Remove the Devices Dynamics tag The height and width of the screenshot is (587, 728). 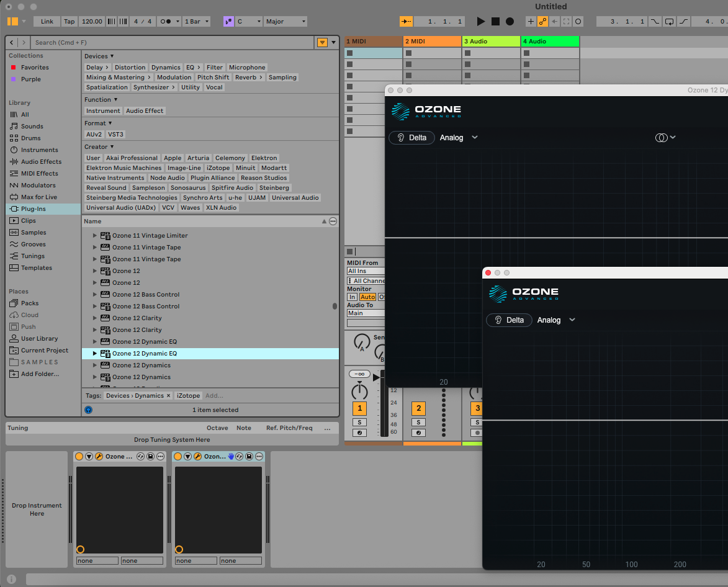tap(169, 396)
